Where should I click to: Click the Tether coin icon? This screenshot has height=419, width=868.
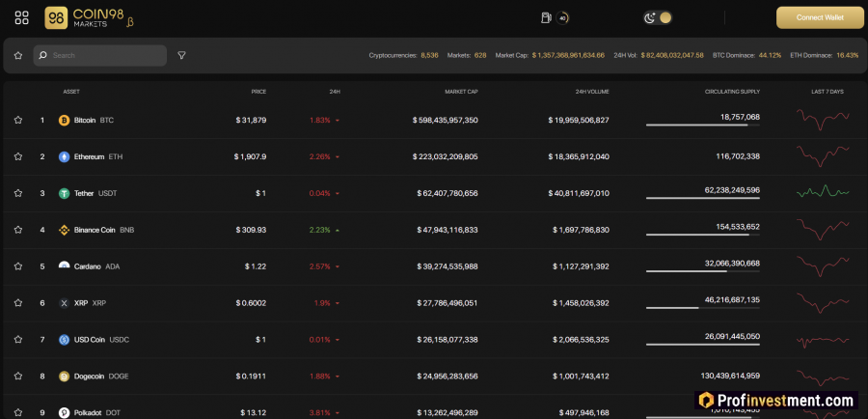pyautogui.click(x=65, y=193)
